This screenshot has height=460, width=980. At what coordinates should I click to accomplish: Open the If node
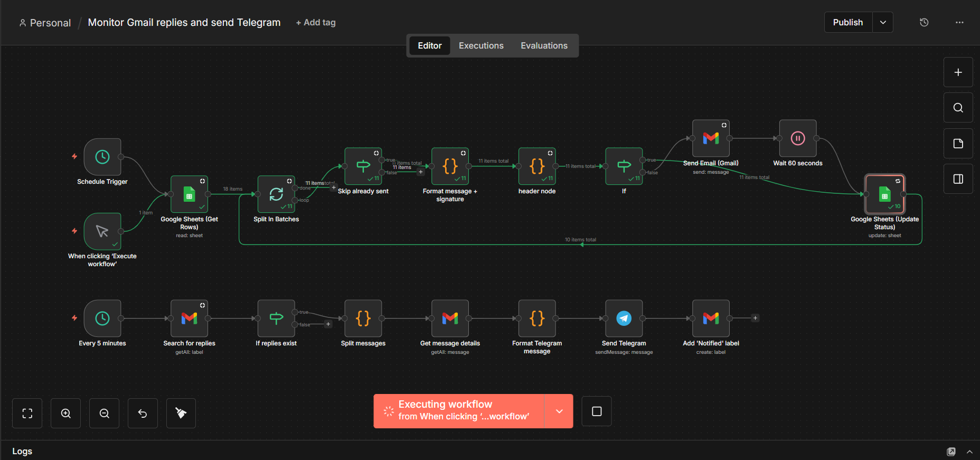click(x=624, y=166)
